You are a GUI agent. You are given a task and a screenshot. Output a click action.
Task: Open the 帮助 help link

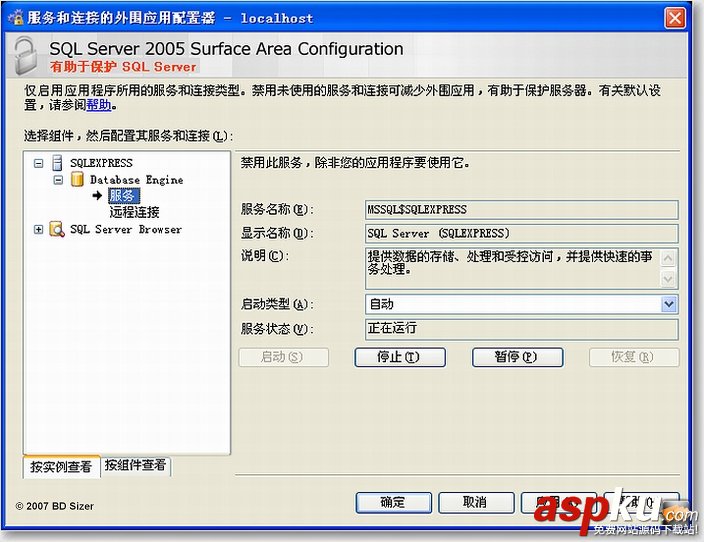pos(99,106)
